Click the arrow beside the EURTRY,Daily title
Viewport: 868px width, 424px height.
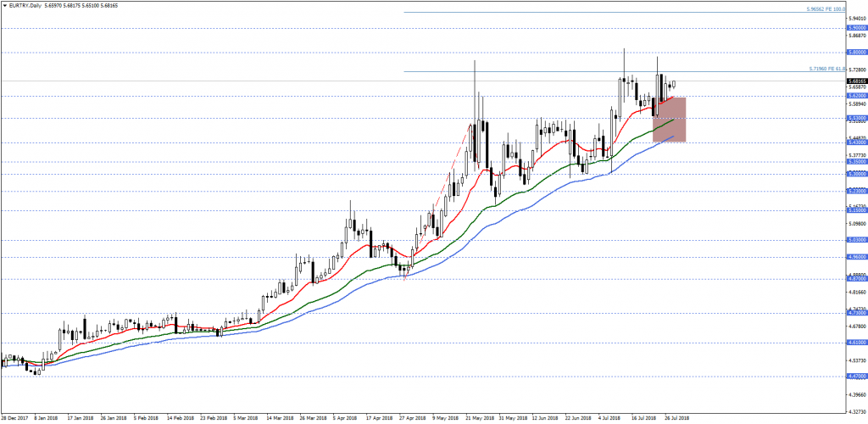tap(4, 6)
